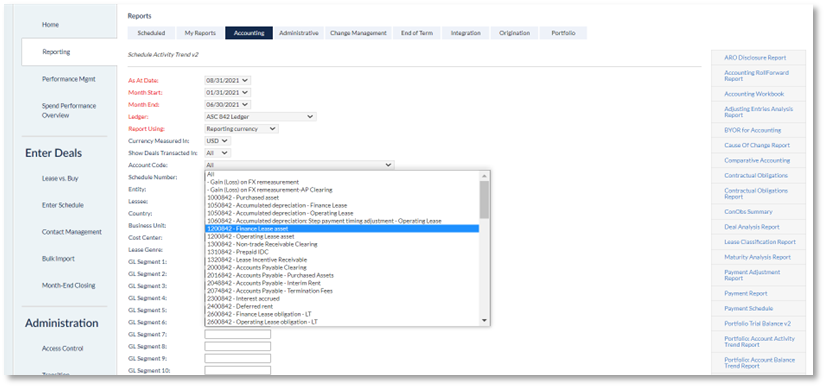Viewport: 825px width, 387px height.
Task: Select 1310842 - Prepaid IDC option
Action: (x=342, y=252)
